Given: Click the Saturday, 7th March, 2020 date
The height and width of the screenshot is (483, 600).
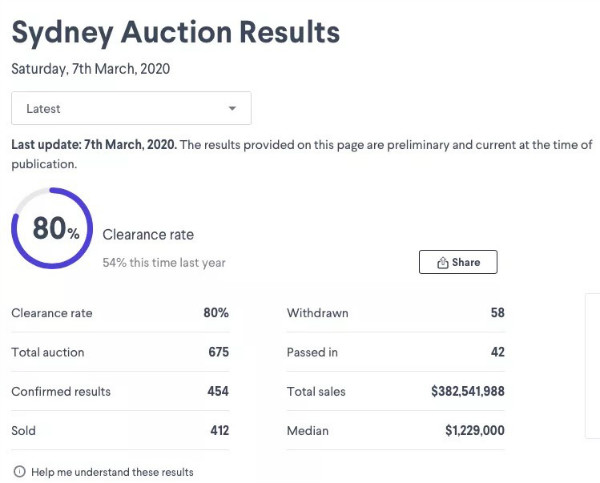Looking at the screenshot, I should [91, 69].
